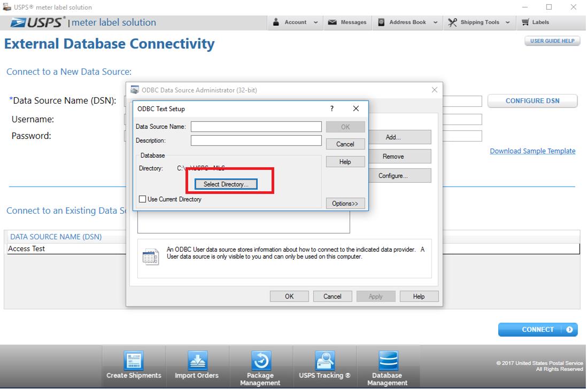
Task: Click Apply in ODBC Data Source Administrator
Action: click(375, 296)
